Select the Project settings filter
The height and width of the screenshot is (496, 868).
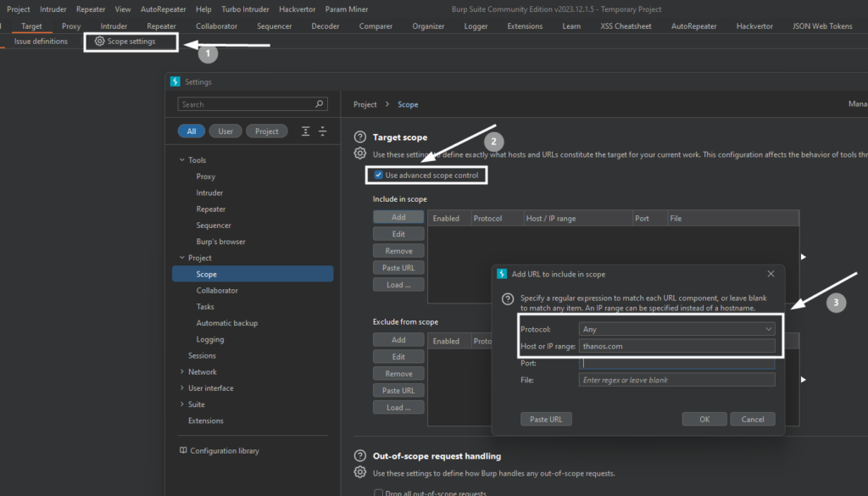[x=267, y=131]
